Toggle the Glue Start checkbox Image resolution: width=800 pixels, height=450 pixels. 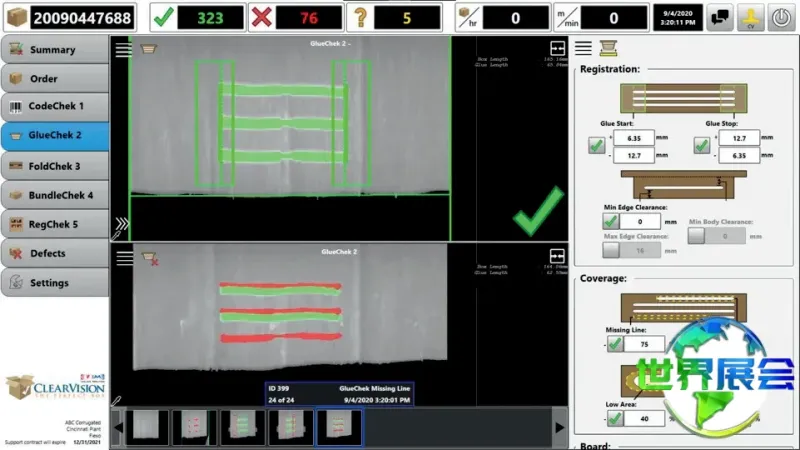pos(596,146)
